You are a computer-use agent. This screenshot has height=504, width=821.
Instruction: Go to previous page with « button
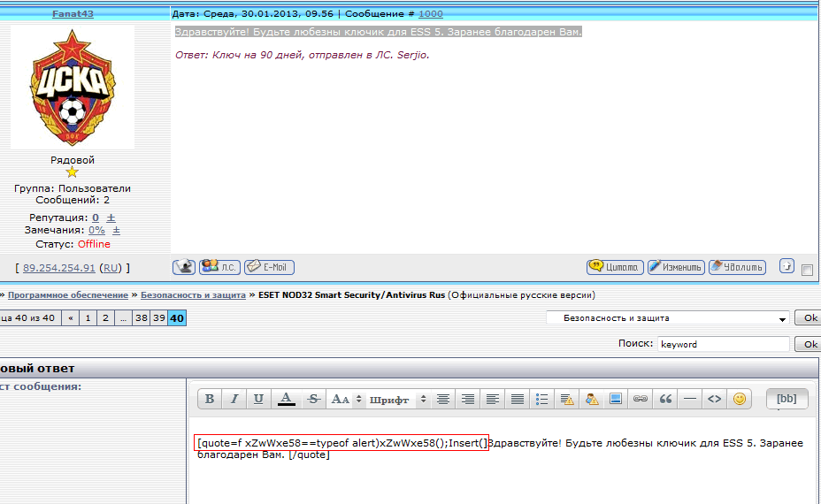[70, 317]
